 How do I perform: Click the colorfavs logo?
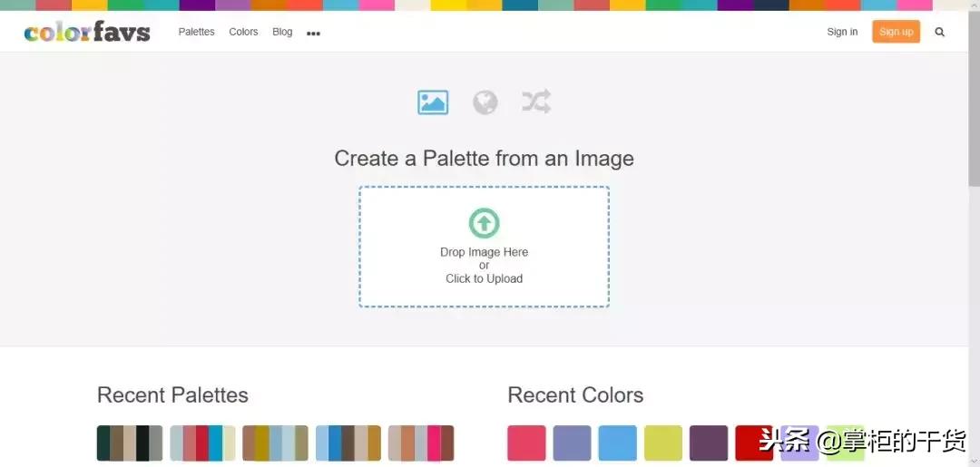click(87, 31)
